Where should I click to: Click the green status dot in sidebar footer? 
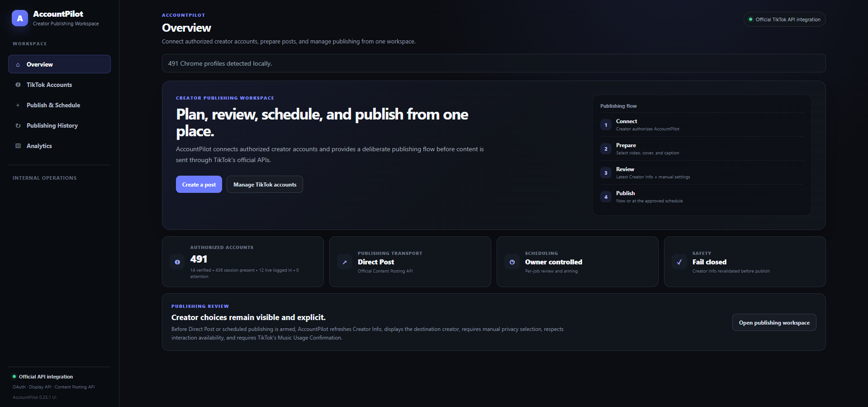pyautogui.click(x=14, y=376)
